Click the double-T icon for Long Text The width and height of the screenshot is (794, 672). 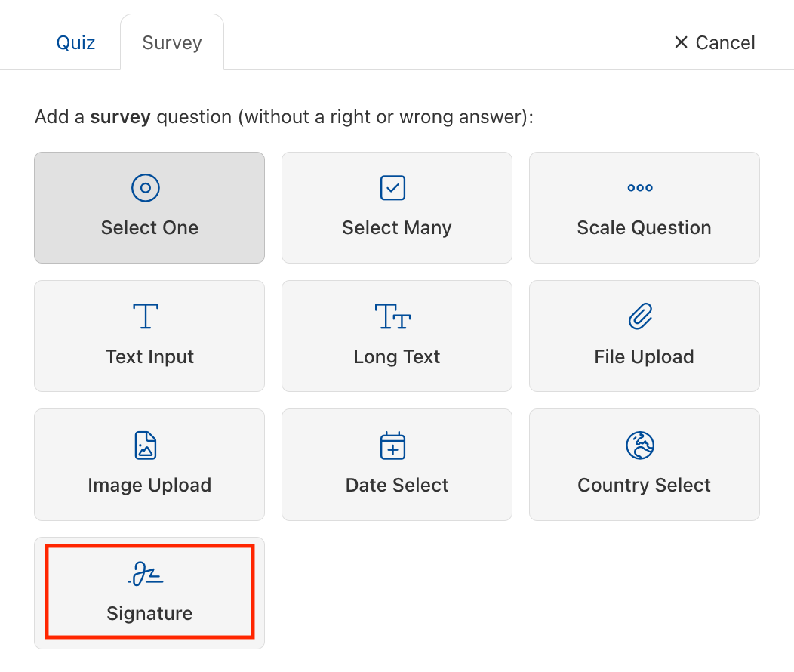click(x=392, y=316)
